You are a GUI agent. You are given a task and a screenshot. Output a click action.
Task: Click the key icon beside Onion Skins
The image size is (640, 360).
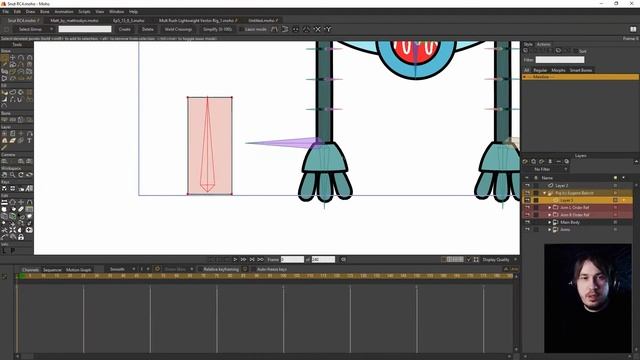(x=157, y=269)
